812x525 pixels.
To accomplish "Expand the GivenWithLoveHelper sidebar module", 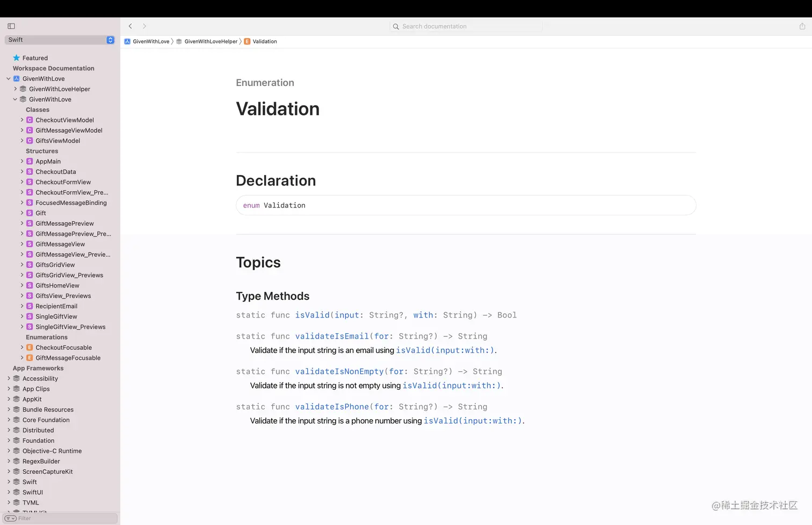I will (x=15, y=89).
